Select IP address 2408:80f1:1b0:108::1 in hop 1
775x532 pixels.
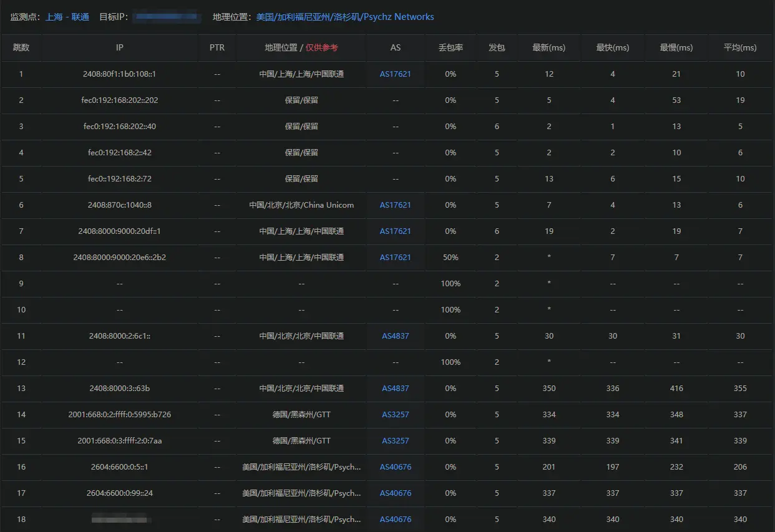coord(119,74)
